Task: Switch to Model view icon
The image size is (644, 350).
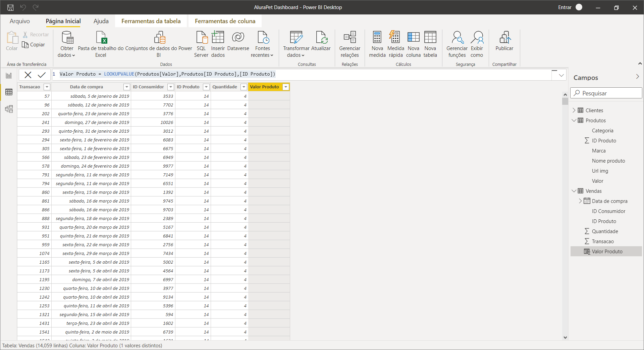Action: pos(9,109)
